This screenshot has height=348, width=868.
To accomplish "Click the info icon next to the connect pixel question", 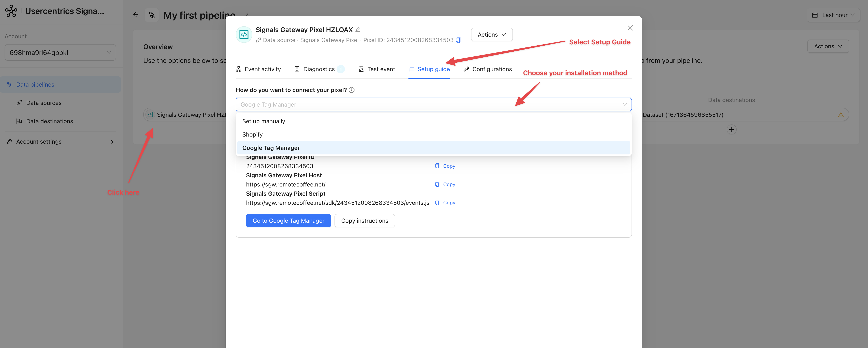I will pos(351,90).
